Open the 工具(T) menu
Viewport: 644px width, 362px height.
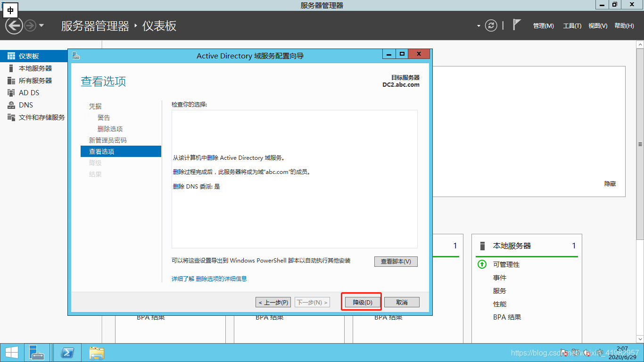click(x=572, y=26)
